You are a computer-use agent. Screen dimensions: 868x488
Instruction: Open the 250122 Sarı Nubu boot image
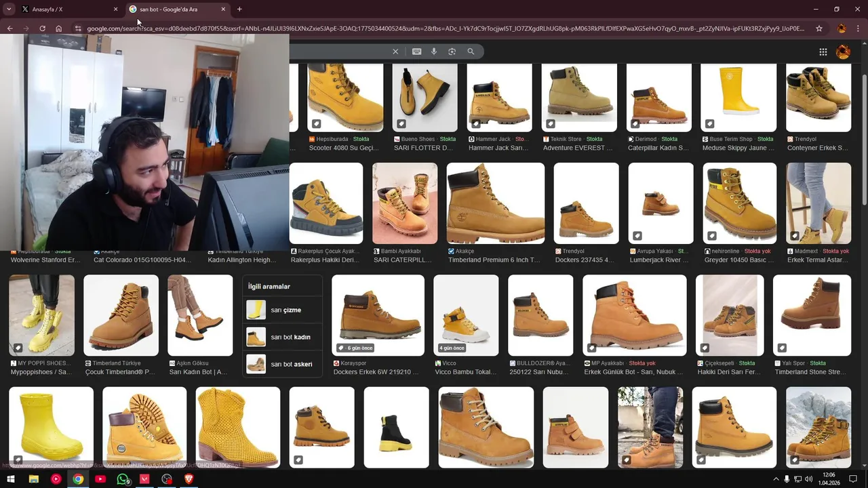[540, 315]
